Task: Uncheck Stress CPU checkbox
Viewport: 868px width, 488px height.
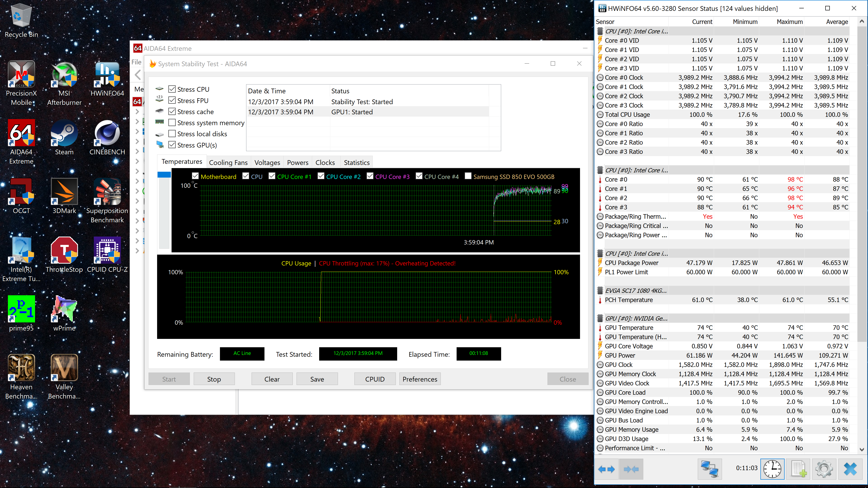Action: pos(172,89)
